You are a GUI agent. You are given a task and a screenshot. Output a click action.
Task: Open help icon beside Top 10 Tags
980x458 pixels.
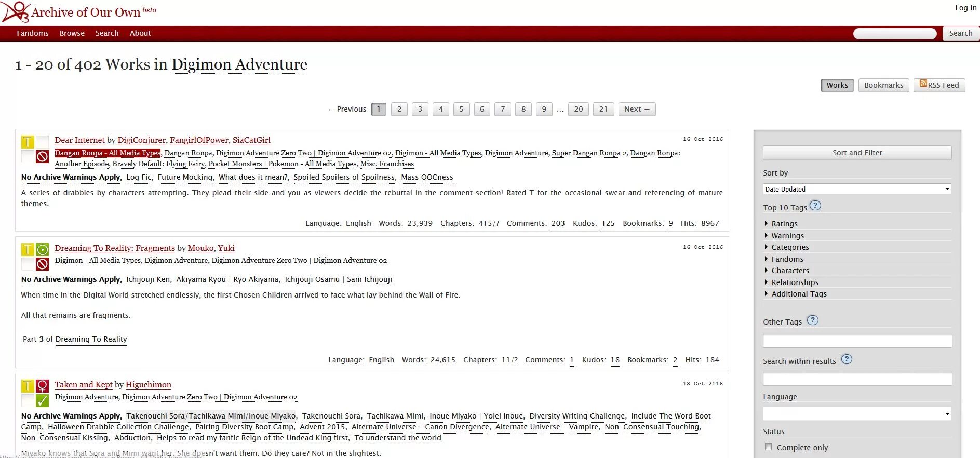click(x=815, y=206)
